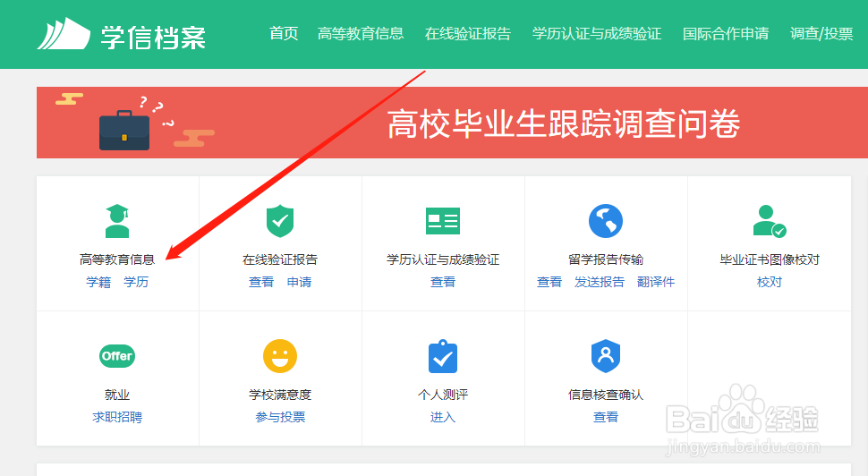868x476 pixels.
Task: Click the yellow smiley icon for 学校满意度
Action: click(280, 356)
